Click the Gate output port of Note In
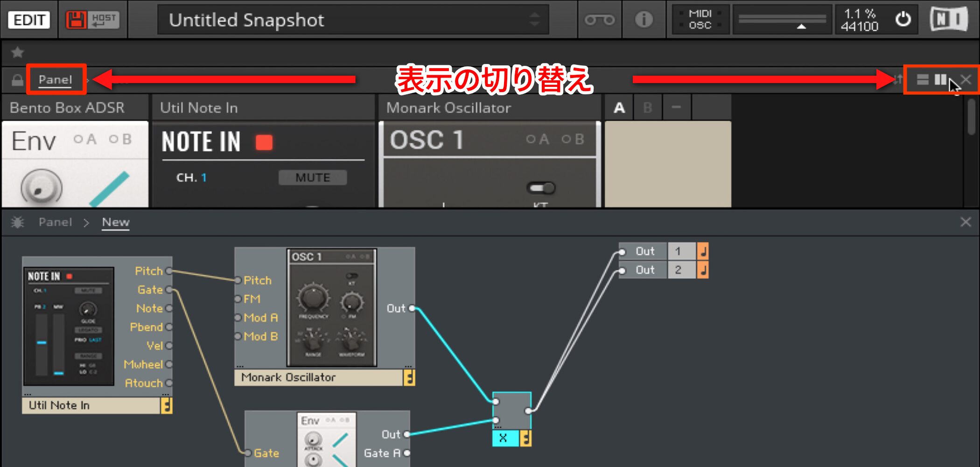This screenshot has width=980, height=467. point(169,290)
